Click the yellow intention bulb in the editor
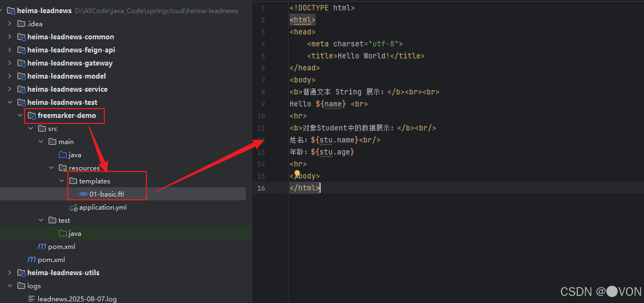Image resolution: width=644 pixels, height=303 pixels. pos(297,174)
